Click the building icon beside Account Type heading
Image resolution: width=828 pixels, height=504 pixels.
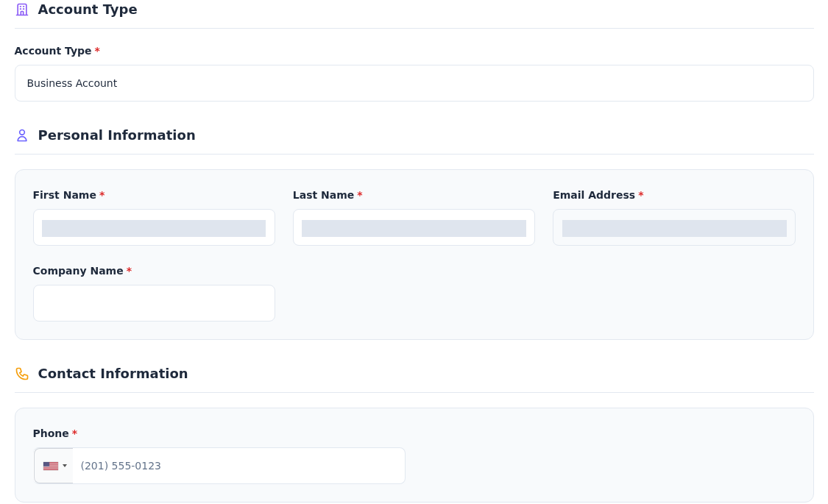pos(21,10)
